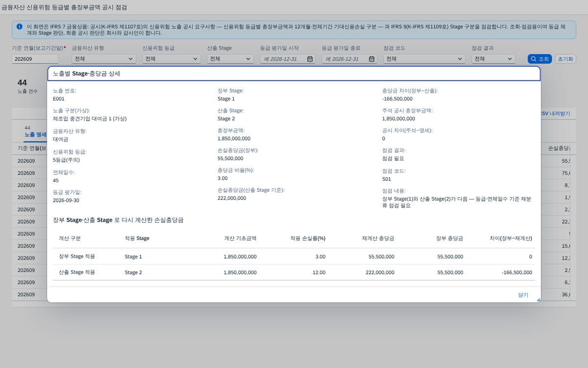This screenshot has width=588, height=368.
Task: Click the 점검 코드 value S01
Action: click(x=387, y=179)
